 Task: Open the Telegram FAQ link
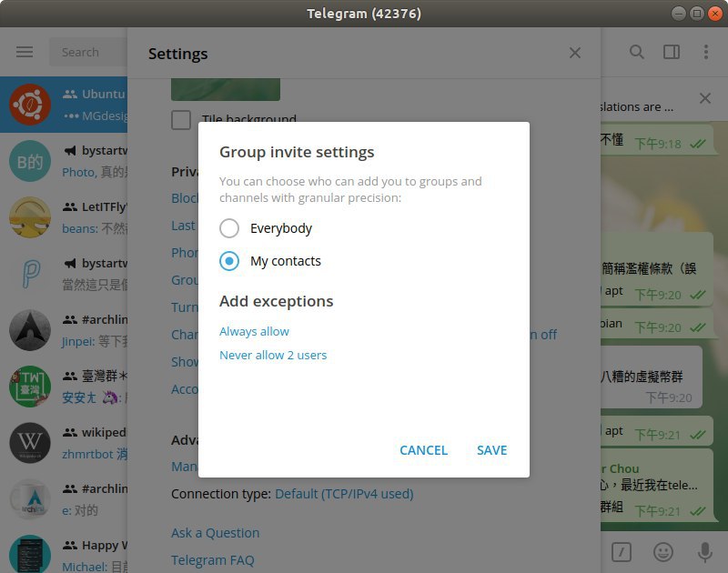click(x=213, y=560)
